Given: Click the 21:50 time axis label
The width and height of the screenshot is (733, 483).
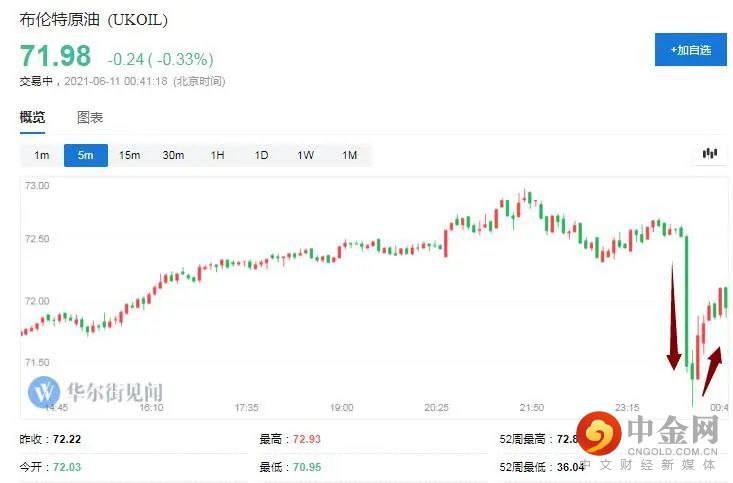Looking at the screenshot, I should [532, 408].
